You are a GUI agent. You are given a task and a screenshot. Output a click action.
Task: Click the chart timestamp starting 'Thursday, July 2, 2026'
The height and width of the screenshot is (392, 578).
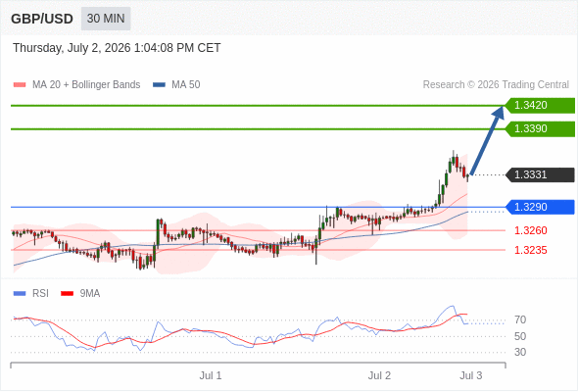[x=117, y=48]
